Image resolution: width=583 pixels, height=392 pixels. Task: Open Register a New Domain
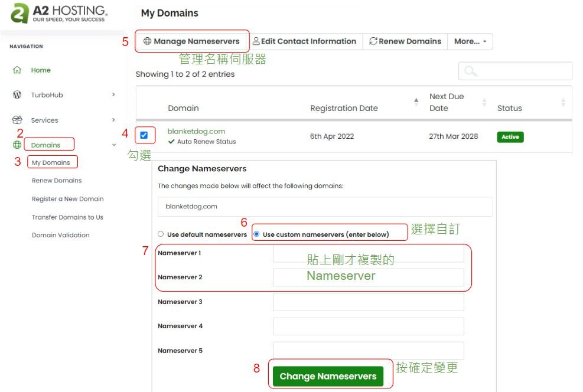pos(68,199)
